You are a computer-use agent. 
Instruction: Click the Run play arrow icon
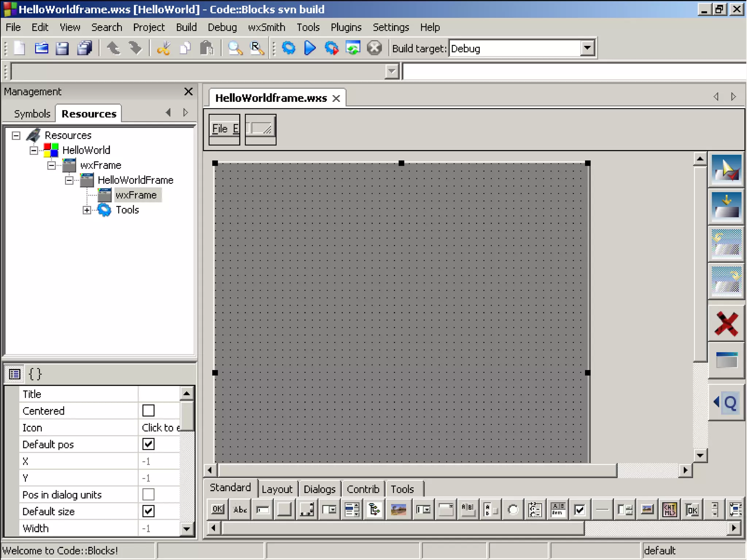(x=310, y=48)
